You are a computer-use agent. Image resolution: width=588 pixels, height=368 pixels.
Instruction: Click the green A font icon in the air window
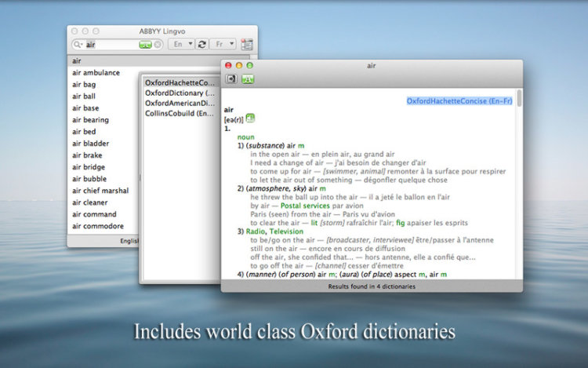(x=248, y=79)
